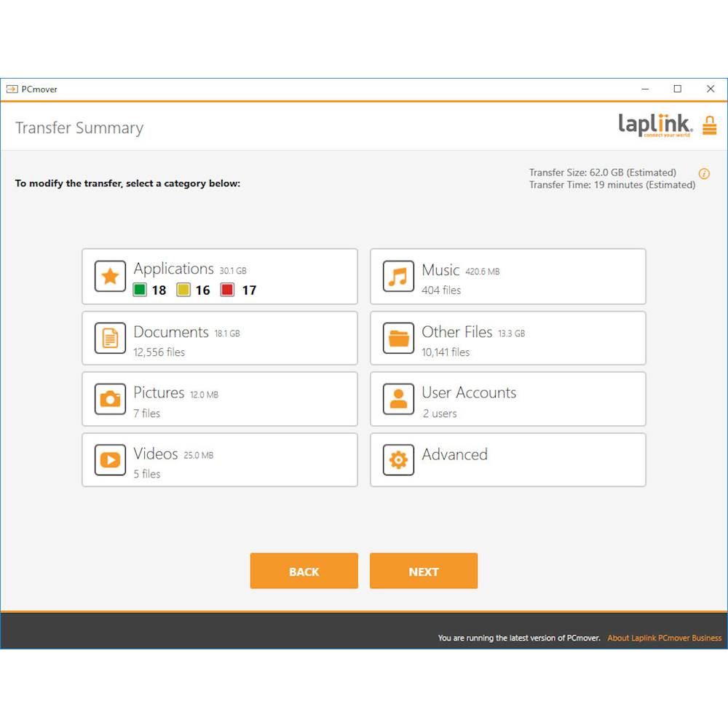This screenshot has height=728, width=728.
Task: Click the Music note icon
Action: pyautogui.click(x=398, y=276)
